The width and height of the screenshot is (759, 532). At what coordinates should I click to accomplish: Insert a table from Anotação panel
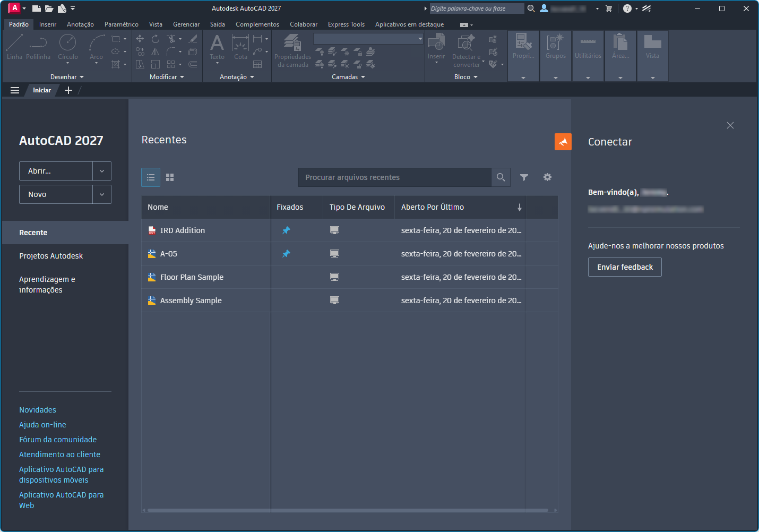coord(257,64)
